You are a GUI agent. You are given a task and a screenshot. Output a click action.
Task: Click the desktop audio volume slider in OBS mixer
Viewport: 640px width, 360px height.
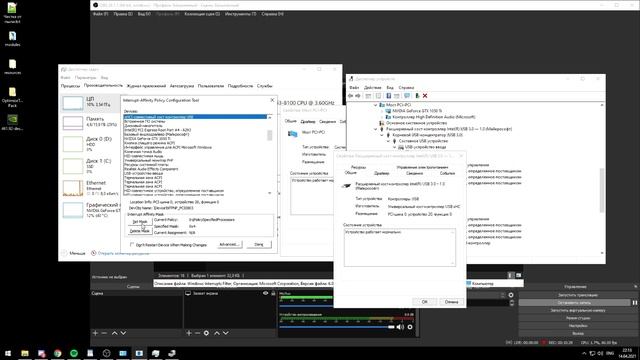coord(337,327)
